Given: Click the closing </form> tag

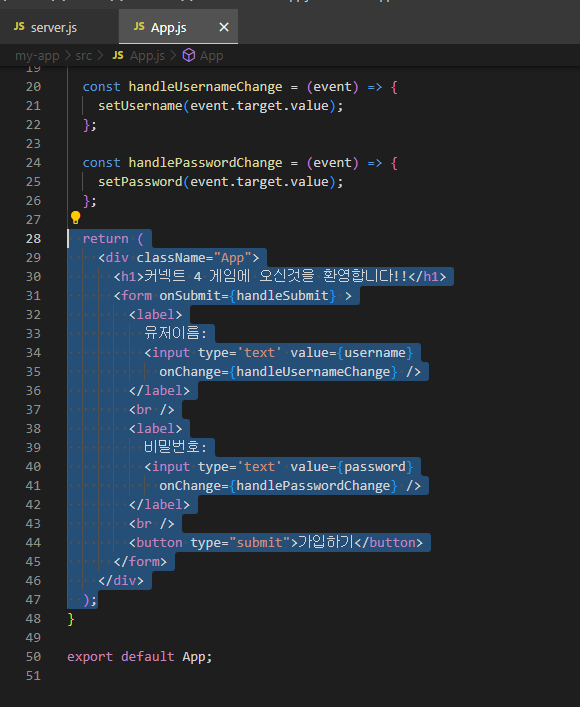Looking at the screenshot, I should coord(140,561).
